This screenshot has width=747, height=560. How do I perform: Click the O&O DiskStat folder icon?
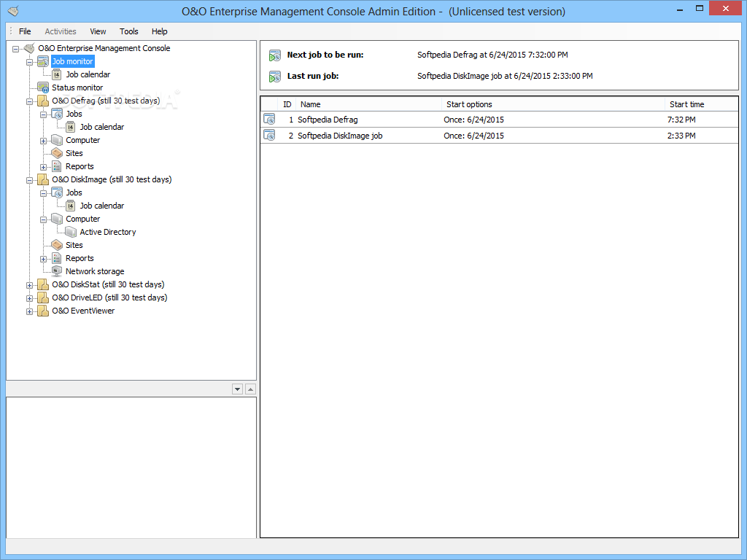point(43,285)
